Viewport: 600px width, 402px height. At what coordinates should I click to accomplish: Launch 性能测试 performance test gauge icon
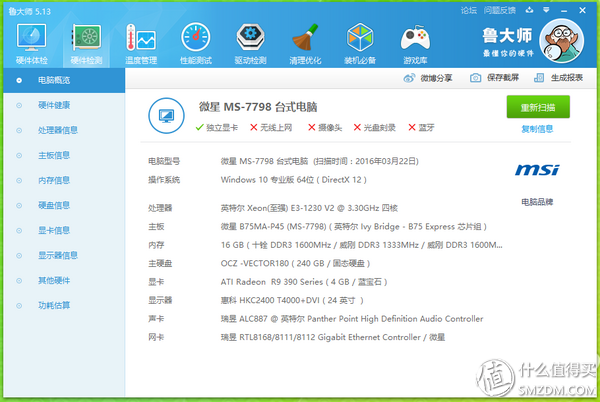(x=196, y=37)
